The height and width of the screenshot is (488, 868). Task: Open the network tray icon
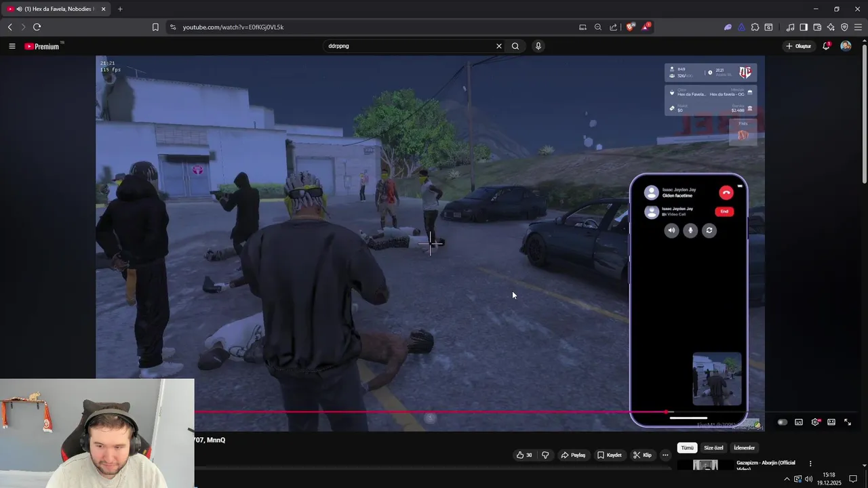(797, 479)
